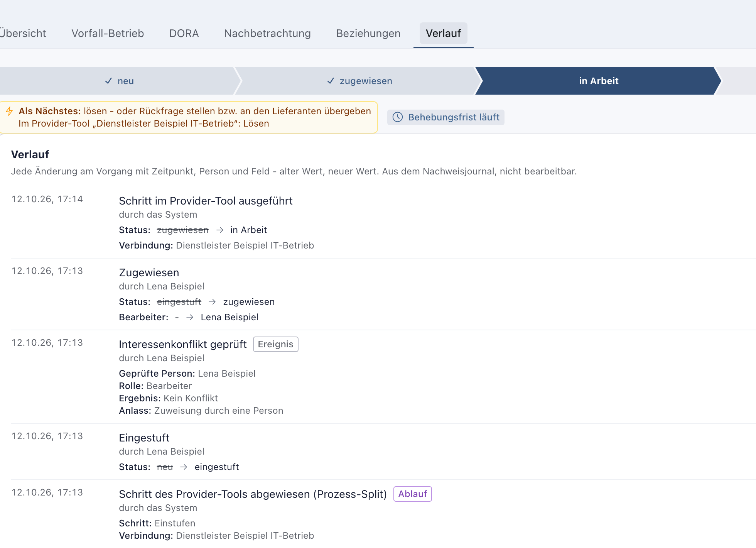Viewport: 756px width, 548px height.
Task: Click the timestamp '12.10.26, 17:14'
Action: (x=47, y=199)
